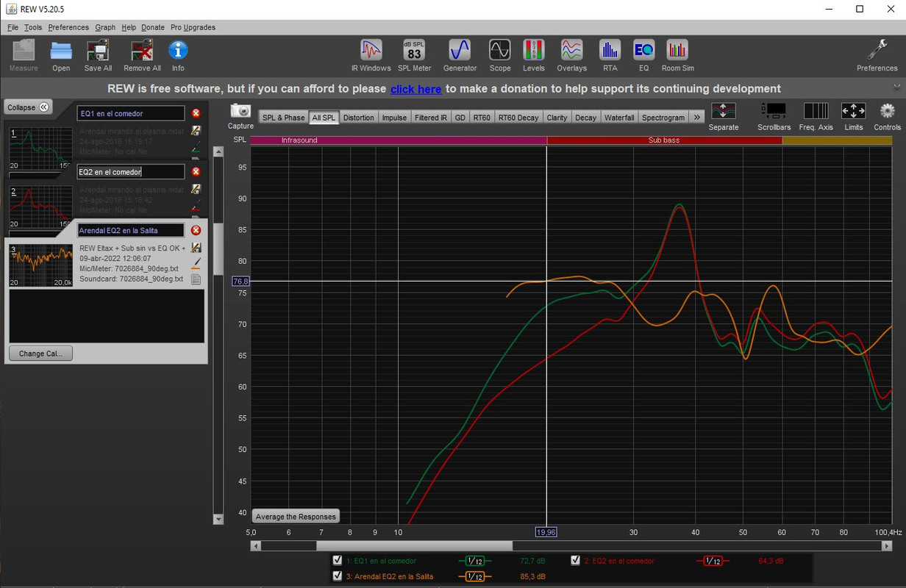The height and width of the screenshot is (588, 906).
Task: Open the Pro Upgrades menu
Action: click(x=193, y=27)
